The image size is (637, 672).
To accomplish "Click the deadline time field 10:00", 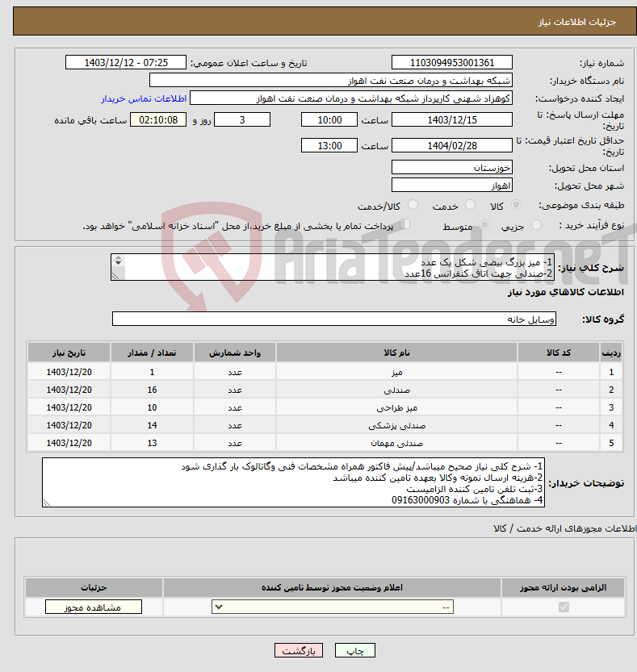I will click(329, 120).
